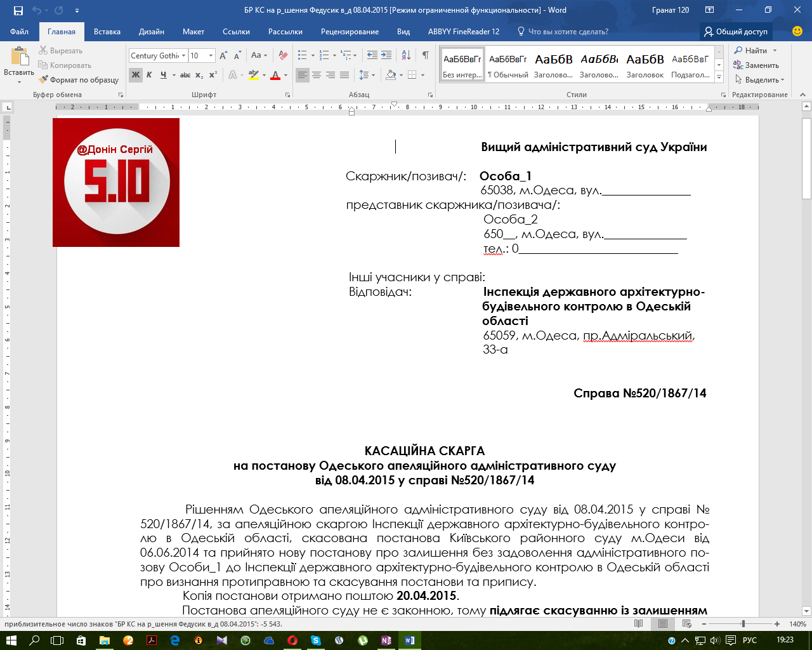Center align the paragraph
Viewport: 812px width, 650px height.
(x=317, y=75)
